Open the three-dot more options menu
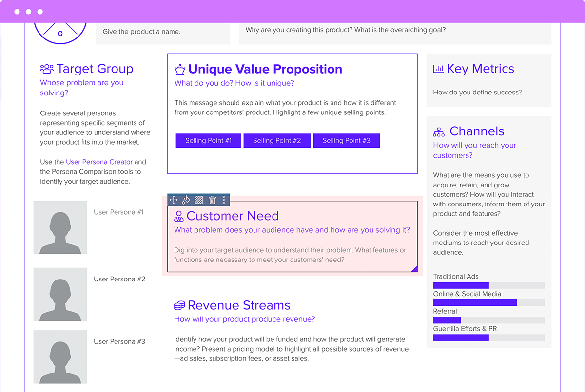Viewport: 585px width, 392px height. 224,200
